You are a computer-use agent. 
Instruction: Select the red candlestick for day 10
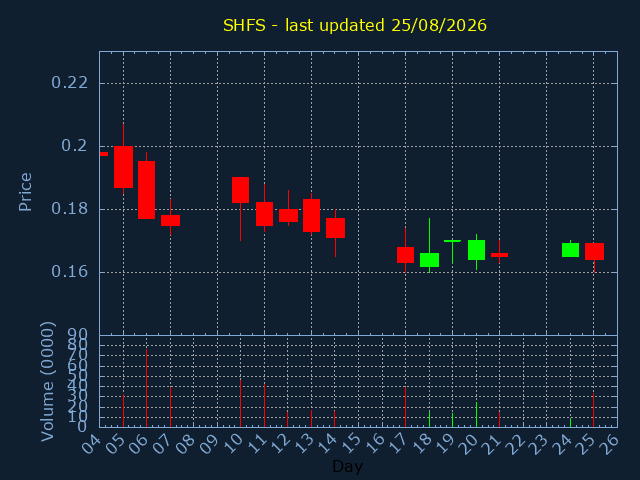(x=240, y=190)
